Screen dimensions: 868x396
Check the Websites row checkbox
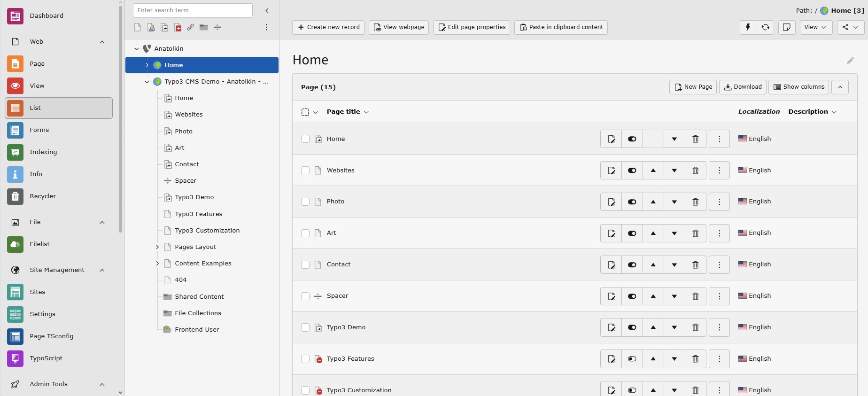tap(305, 171)
